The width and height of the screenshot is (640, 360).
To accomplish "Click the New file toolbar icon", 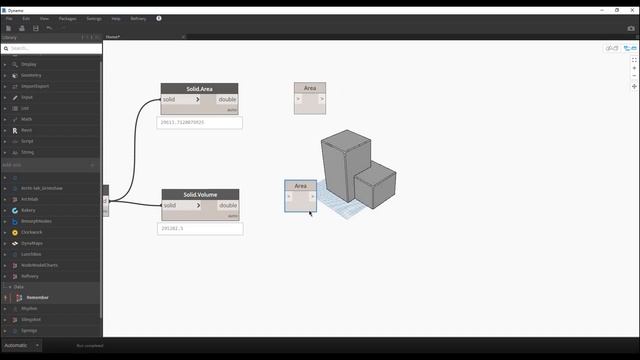I will [x=8, y=28].
